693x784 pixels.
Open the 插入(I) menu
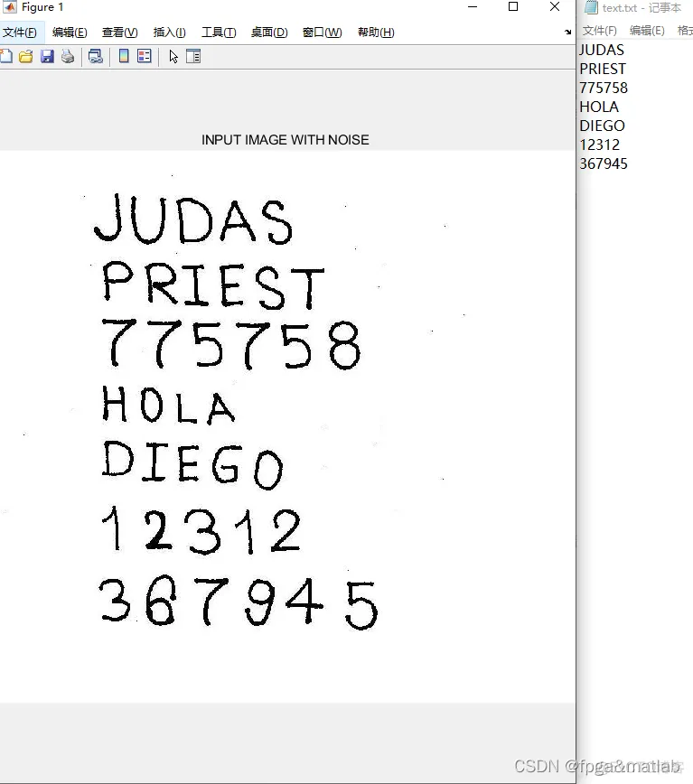[x=169, y=33]
